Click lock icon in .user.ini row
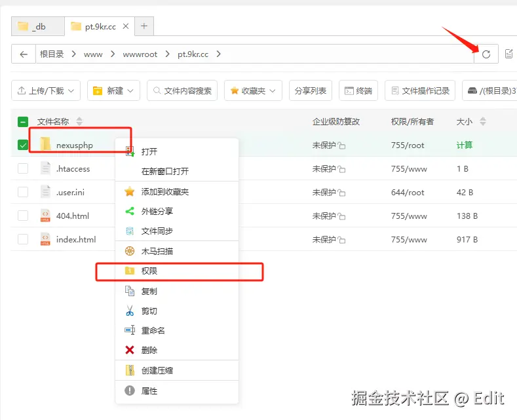 pos(342,193)
